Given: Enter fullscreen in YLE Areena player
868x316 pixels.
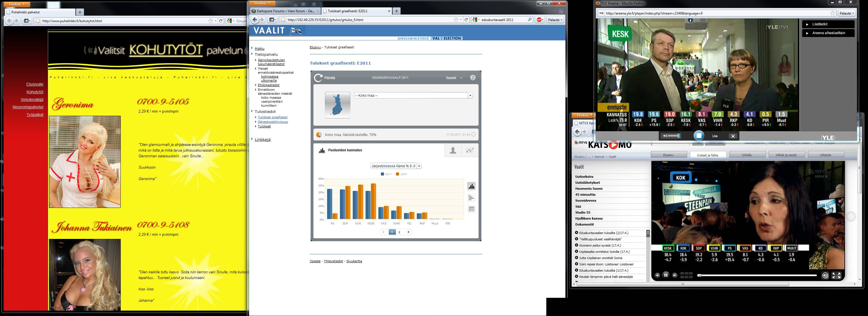Looking at the screenshot, I should tap(733, 136).
